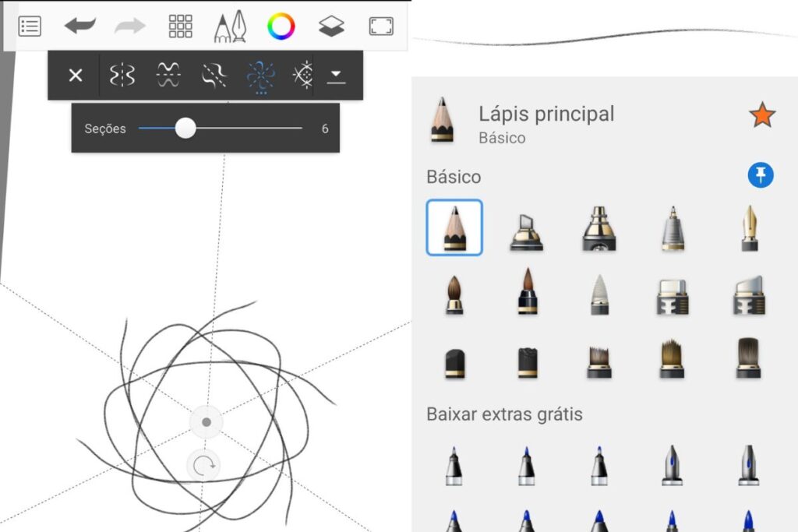Select the flat-top hard eraser
Viewport: 798px width, 532px height.
coord(673,297)
